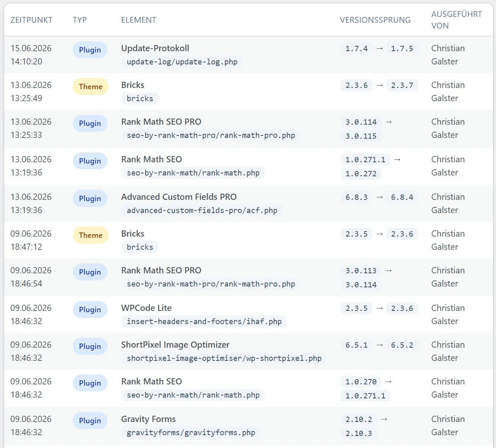Click the ELEMENT column header
Screen dimensions: 496x448
pos(138,20)
